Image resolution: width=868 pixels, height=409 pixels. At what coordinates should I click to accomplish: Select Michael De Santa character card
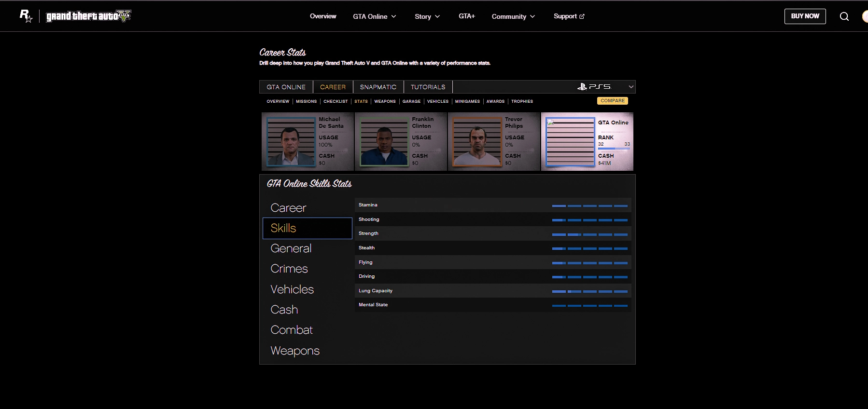tap(308, 142)
